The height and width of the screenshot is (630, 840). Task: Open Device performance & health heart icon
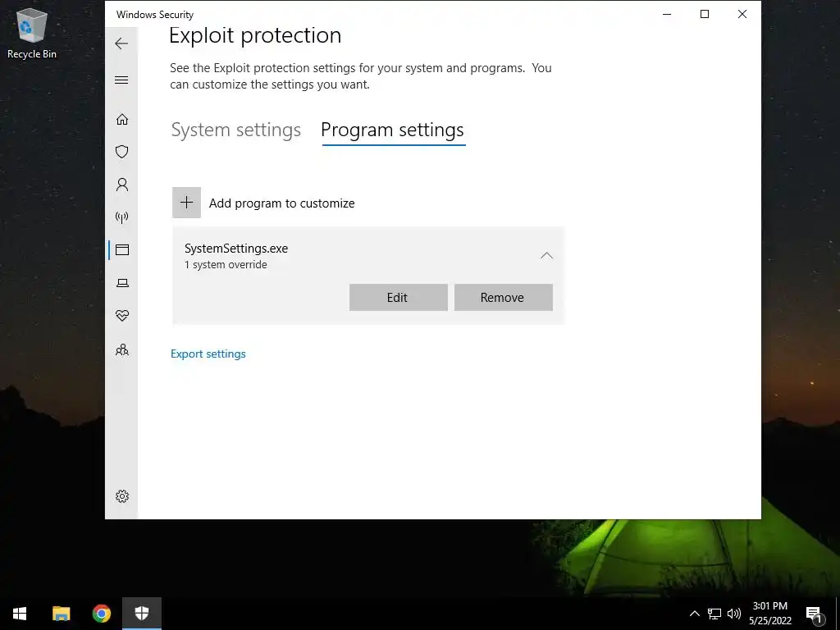[122, 316]
